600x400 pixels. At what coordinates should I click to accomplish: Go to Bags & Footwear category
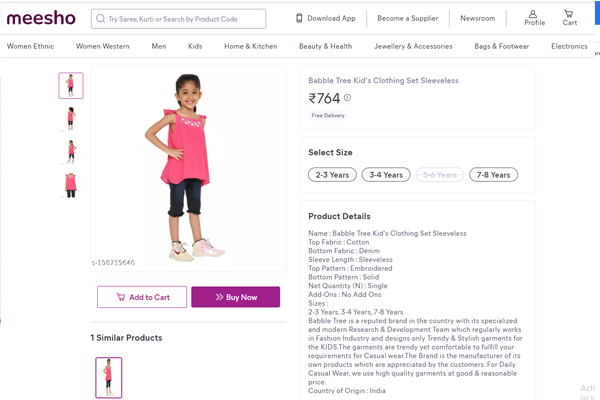pyautogui.click(x=501, y=46)
